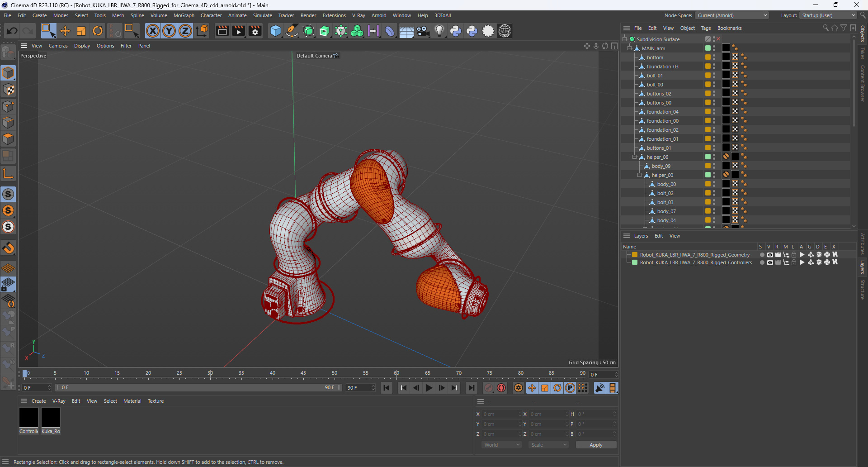The image size is (868, 467).
Task: Toggle solo dot for Geometry layer
Action: click(762, 255)
